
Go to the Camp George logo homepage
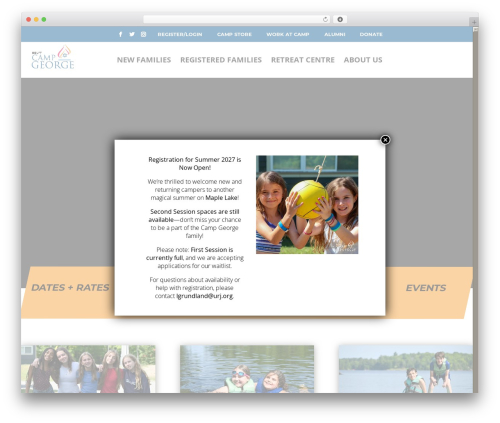pyautogui.click(x=53, y=57)
